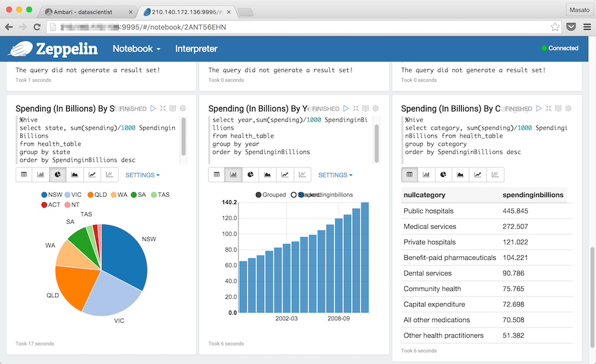Run the Spending By State paragraph
This screenshot has height=364, width=596.
[153, 108]
